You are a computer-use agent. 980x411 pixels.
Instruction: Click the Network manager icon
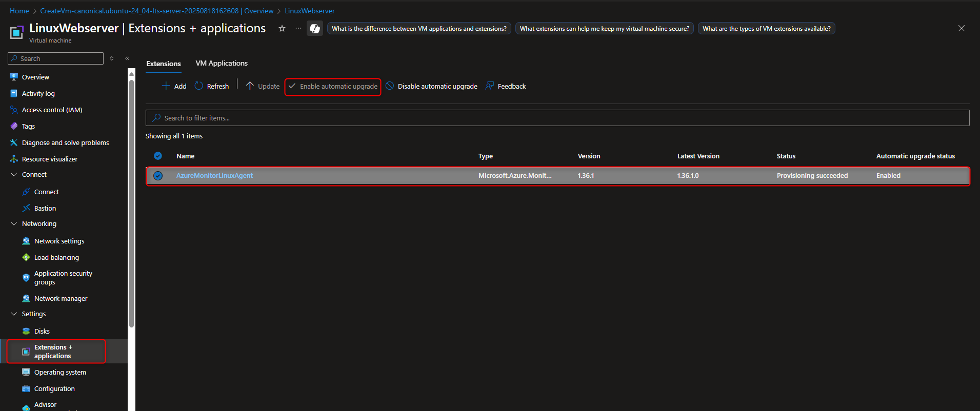tap(26, 298)
